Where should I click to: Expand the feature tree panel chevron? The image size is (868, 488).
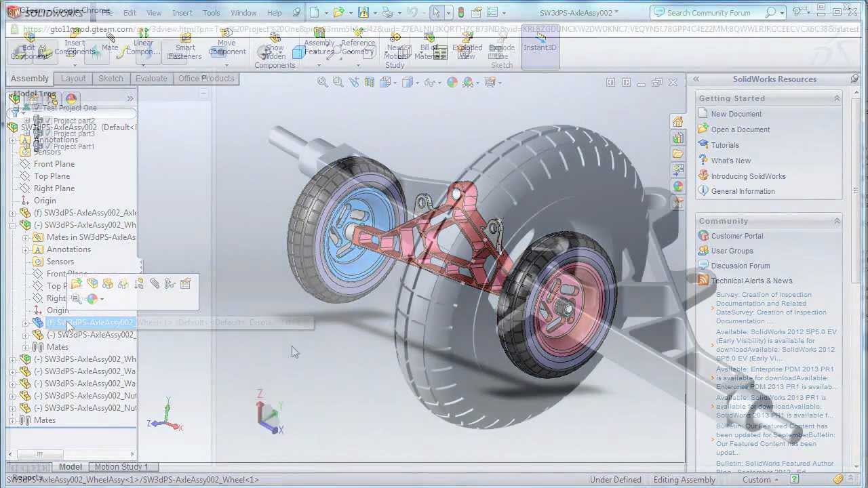(130, 98)
